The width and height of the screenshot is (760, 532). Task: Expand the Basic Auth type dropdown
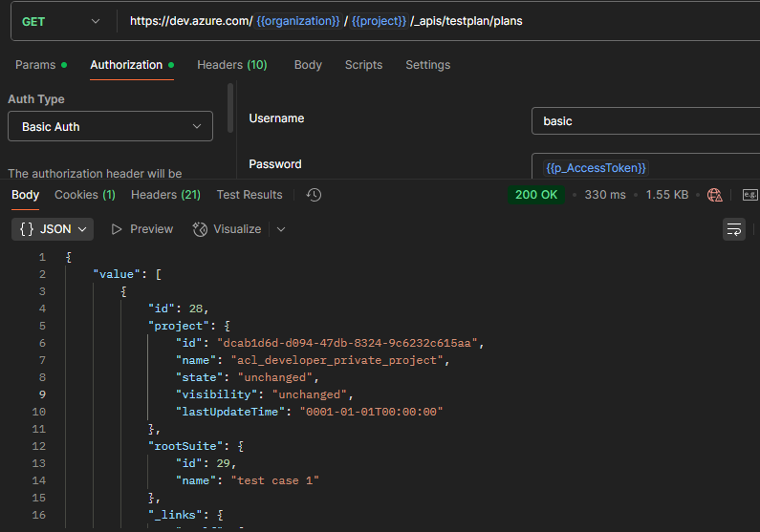coord(111,126)
